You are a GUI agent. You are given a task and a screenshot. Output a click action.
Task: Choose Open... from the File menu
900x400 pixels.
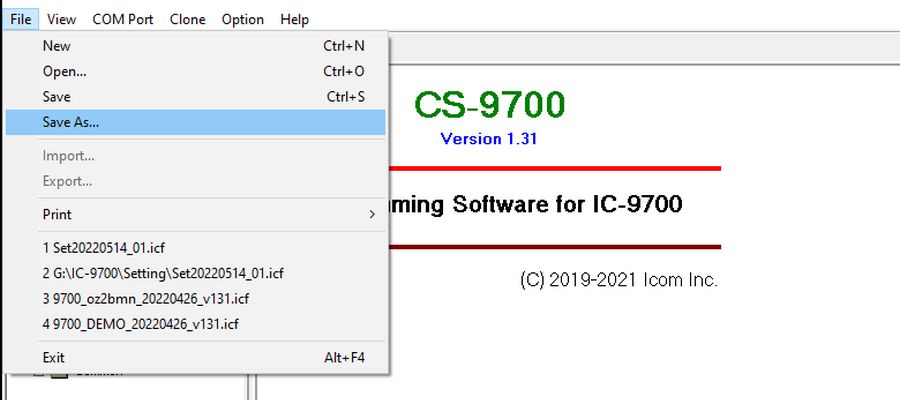pos(196,71)
